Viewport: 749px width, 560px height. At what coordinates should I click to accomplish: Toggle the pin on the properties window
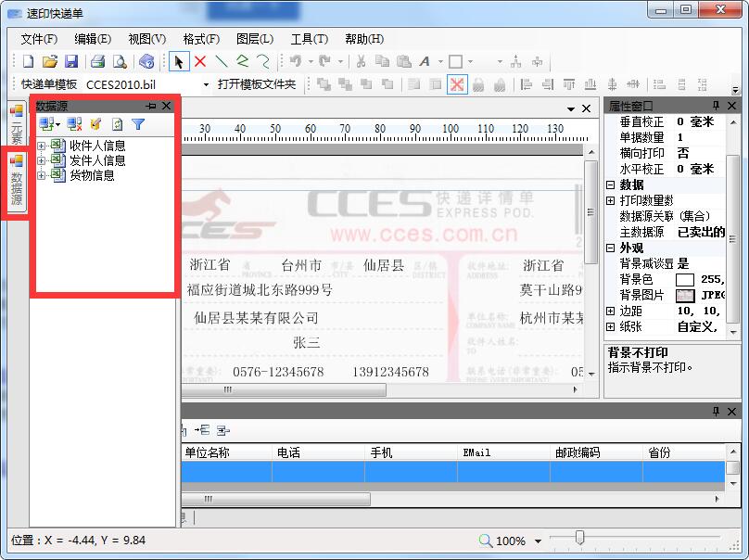coord(716,106)
